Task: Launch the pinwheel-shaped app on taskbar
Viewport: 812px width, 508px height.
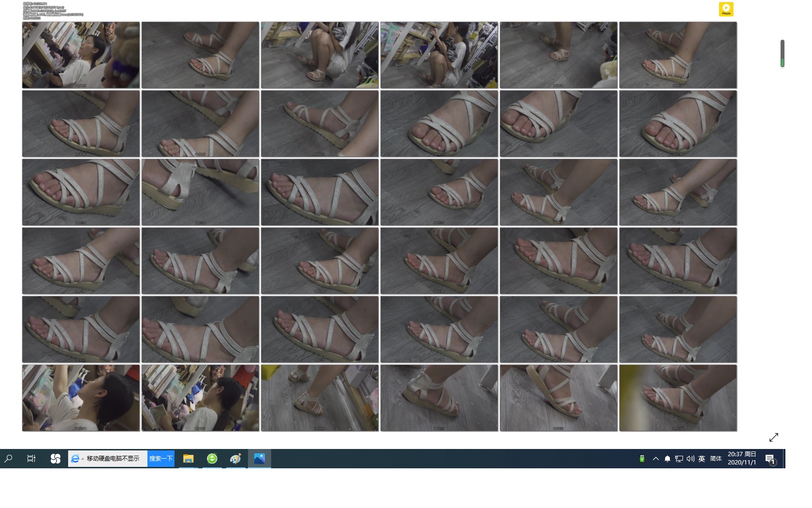Action: tap(56, 459)
